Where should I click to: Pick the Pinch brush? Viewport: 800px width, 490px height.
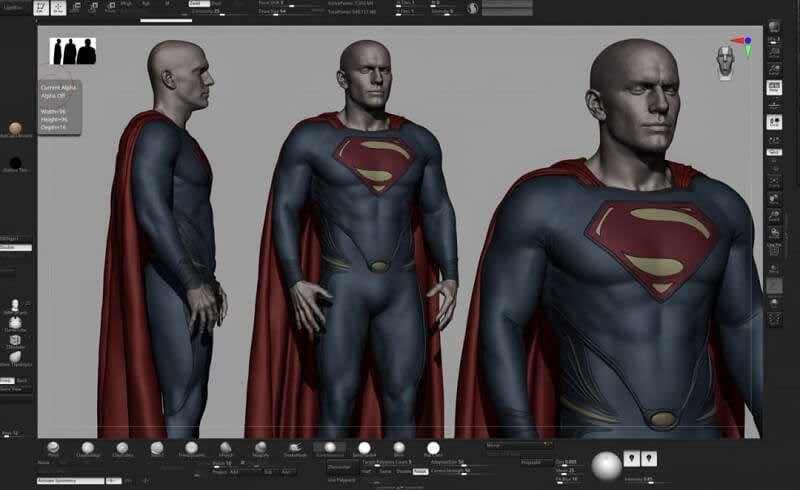pyautogui.click(x=53, y=449)
